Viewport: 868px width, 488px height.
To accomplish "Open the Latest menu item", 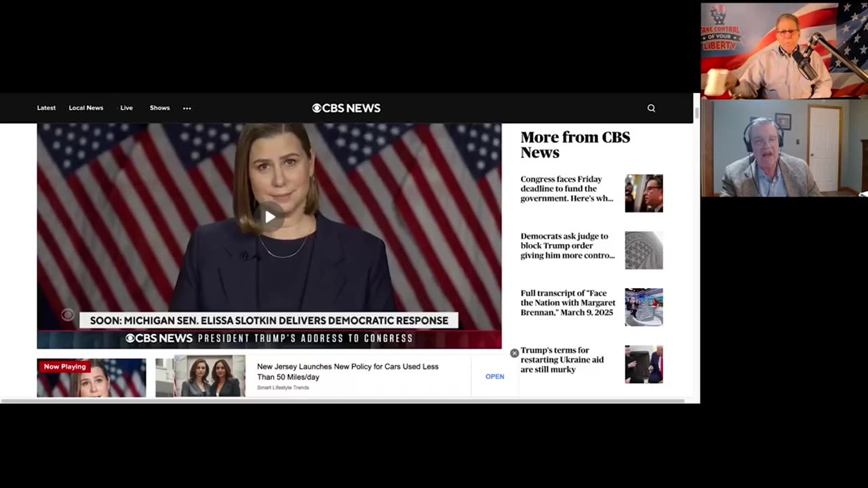I will [46, 108].
